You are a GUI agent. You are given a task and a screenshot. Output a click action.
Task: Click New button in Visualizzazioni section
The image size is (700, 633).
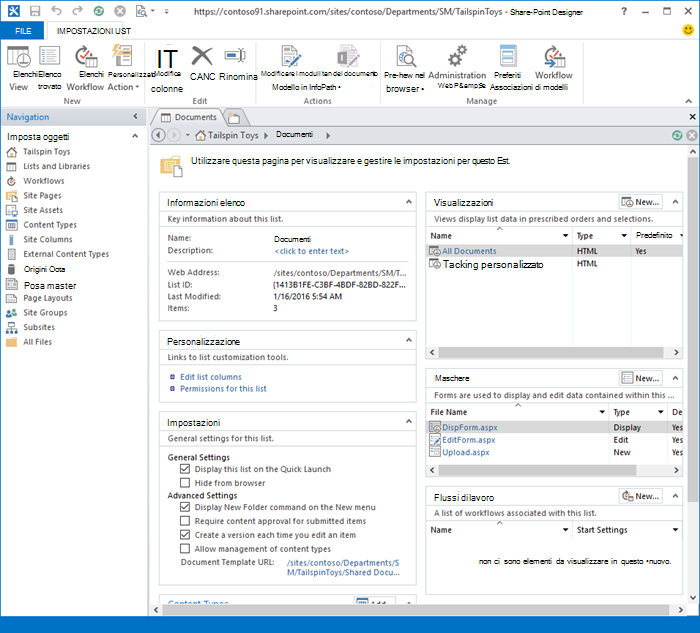641,202
